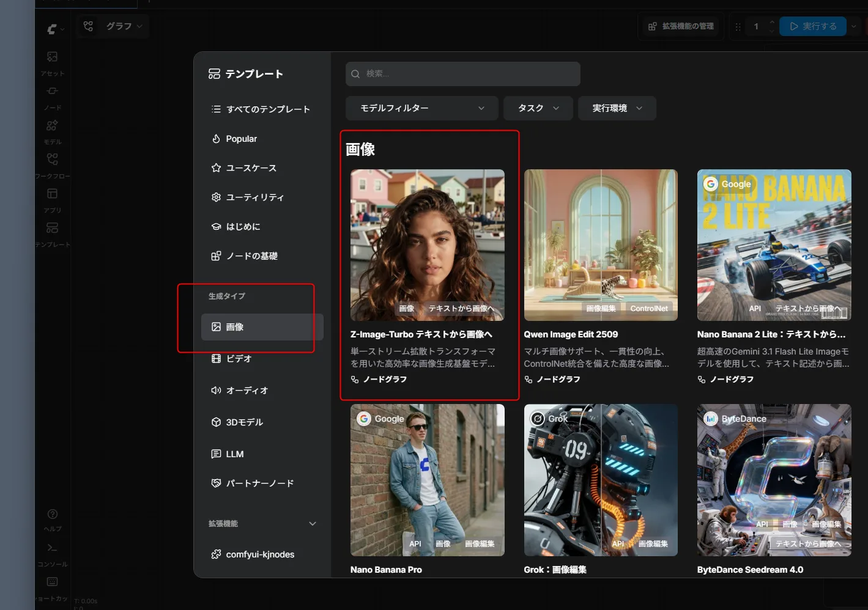Image resolution: width=868 pixels, height=610 pixels.
Task: Open the ノード library icon in the left sidebar
Action: 53,91
